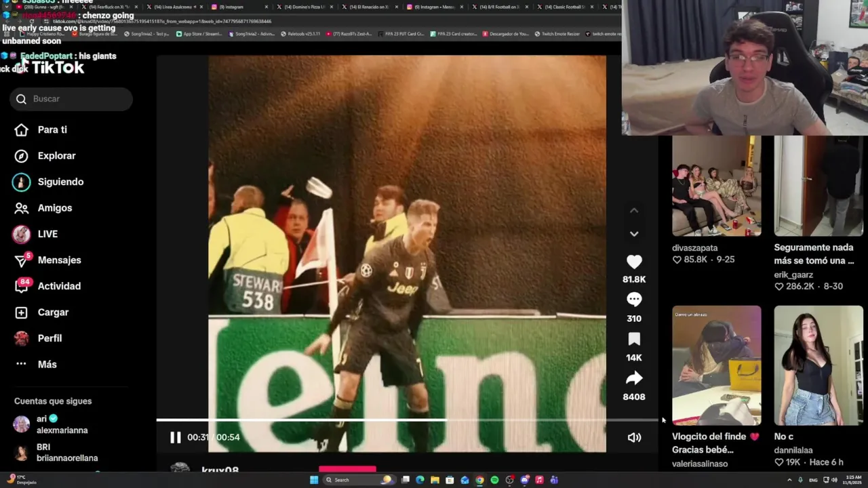Open File Explorer from taskbar
Image resolution: width=868 pixels, height=488 pixels.
pyautogui.click(x=435, y=480)
